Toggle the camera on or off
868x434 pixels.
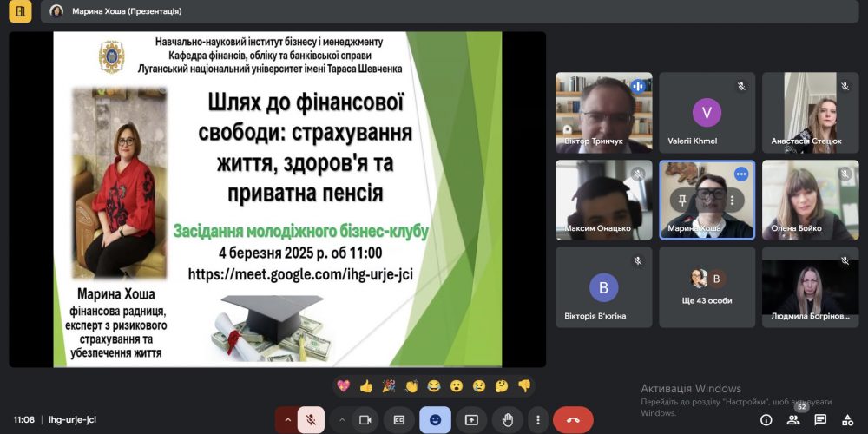[x=365, y=420]
